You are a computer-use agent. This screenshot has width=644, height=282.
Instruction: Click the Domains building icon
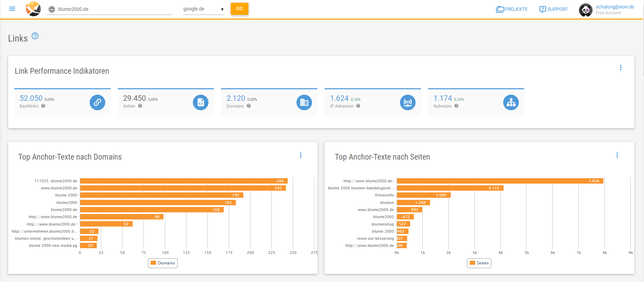304,102
